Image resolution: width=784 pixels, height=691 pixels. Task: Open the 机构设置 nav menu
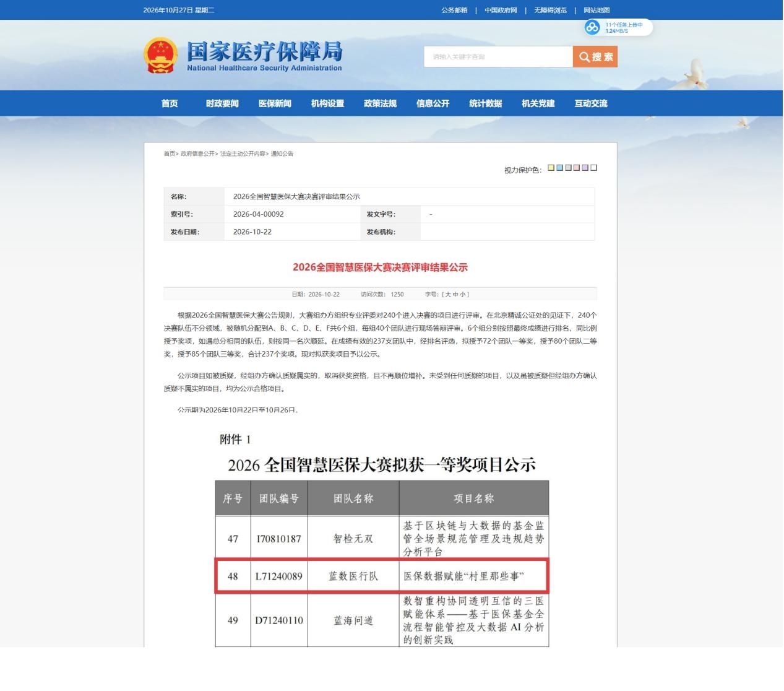(x=327, y=103)
